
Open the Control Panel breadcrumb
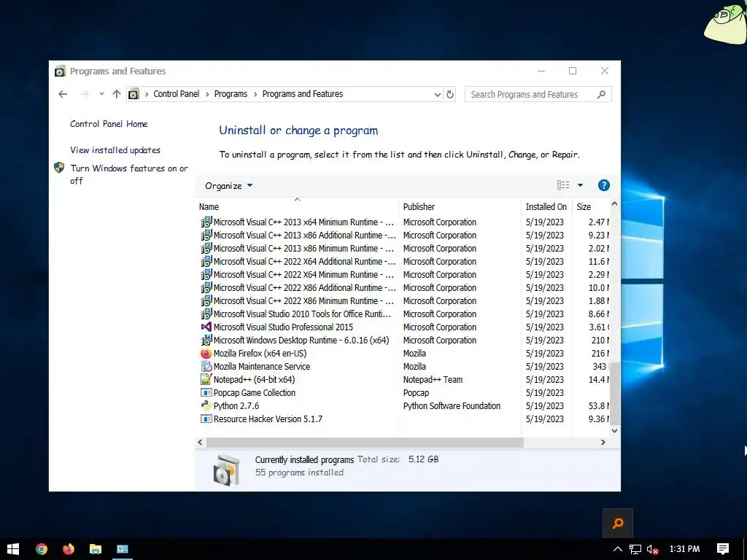(x=177, y=94)
